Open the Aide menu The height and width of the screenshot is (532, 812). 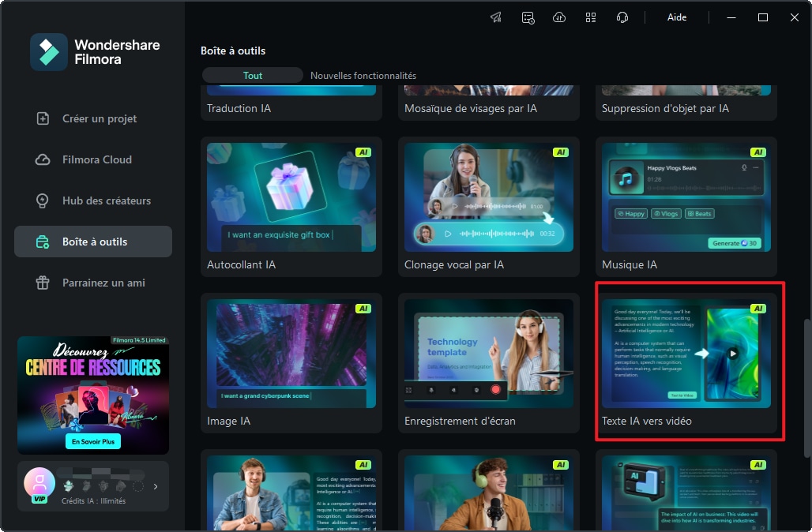(677, 17)
